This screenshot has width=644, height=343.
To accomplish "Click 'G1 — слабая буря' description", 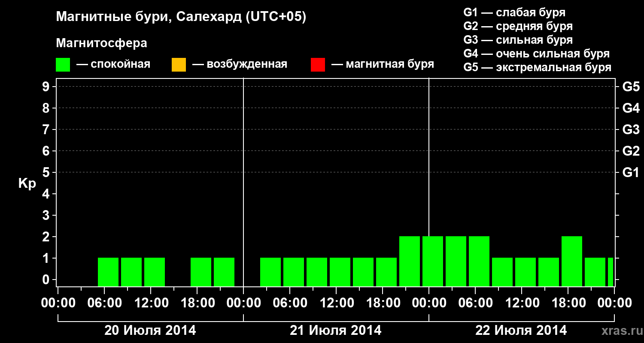I will click(x=514, y=12).
